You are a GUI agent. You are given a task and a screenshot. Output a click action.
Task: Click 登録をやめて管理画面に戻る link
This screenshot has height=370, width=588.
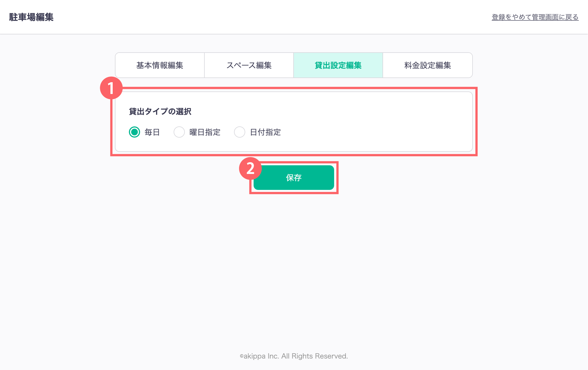click(x=535, y=17)
